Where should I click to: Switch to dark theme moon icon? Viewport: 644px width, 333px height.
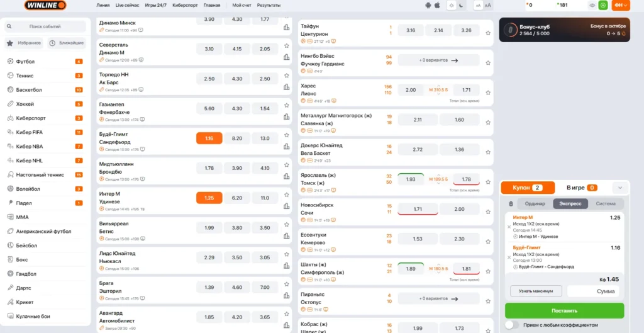pos(461,5)
